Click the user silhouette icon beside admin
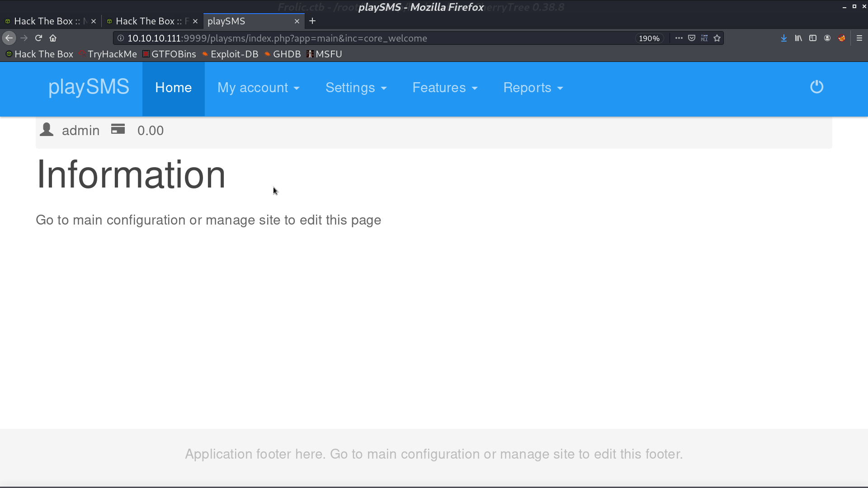 pyautogui.click(x=47, y=130)
